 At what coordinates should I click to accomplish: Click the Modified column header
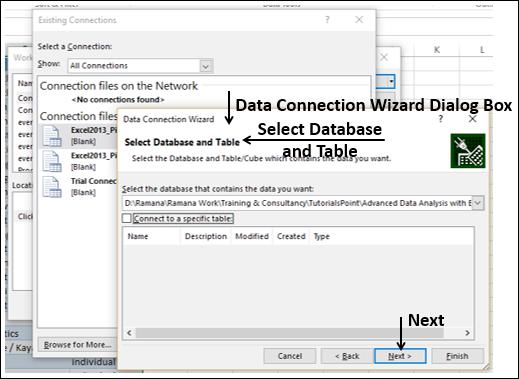252,236
